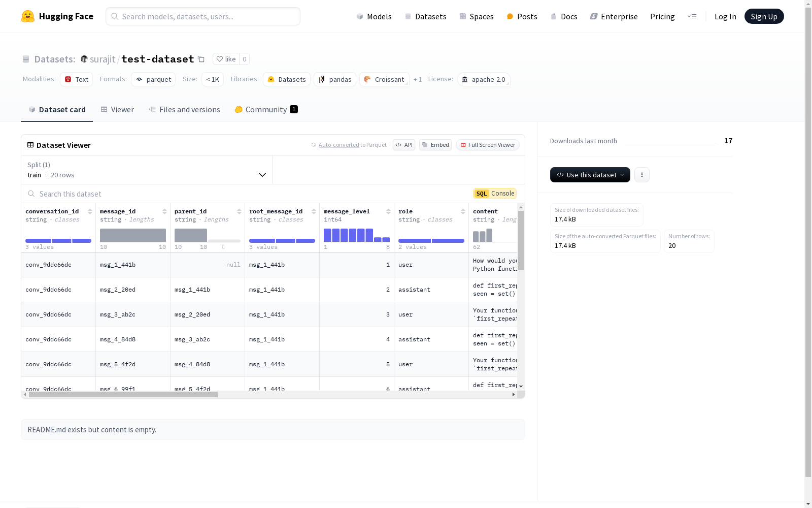Viewport: 812px width, 508px height.
Task: Open Docs in navigation
Action: coord(564,16)
